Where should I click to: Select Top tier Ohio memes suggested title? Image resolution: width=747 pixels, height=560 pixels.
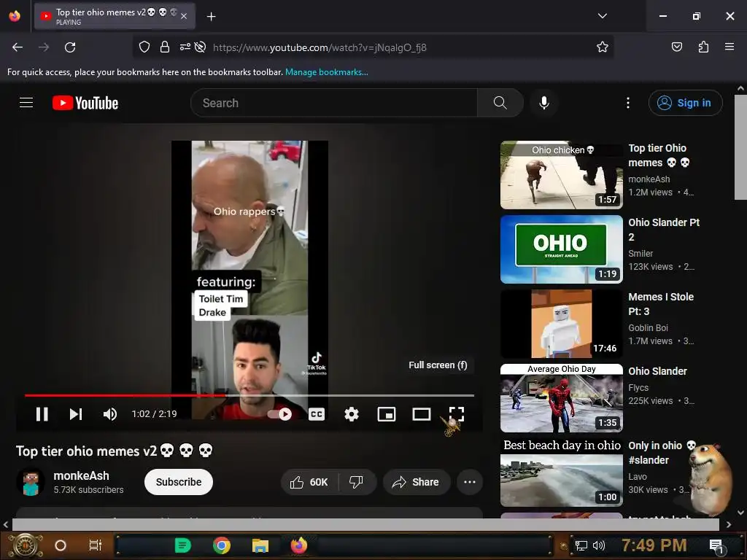click(659, 155)
